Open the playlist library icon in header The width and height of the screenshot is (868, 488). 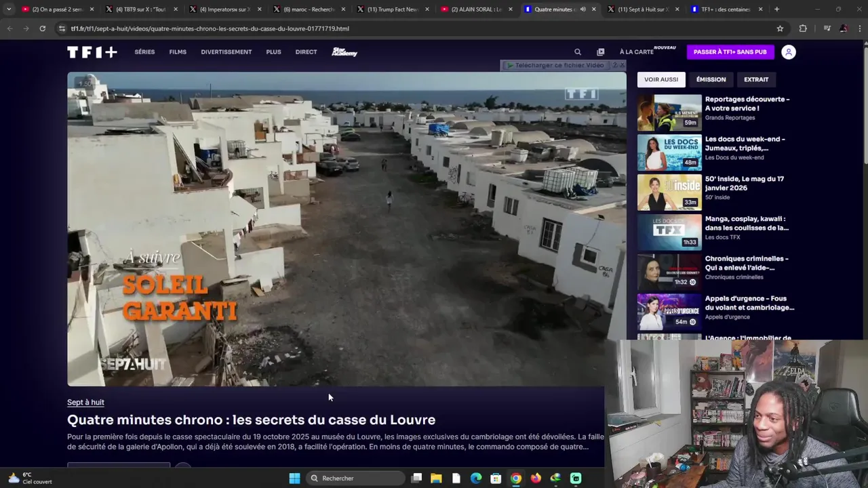(600, 52)
